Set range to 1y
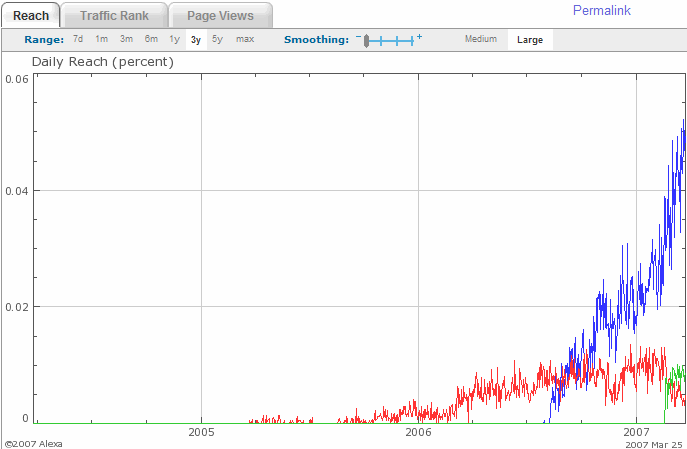This screenshot has width=687, height=449. 174,39
